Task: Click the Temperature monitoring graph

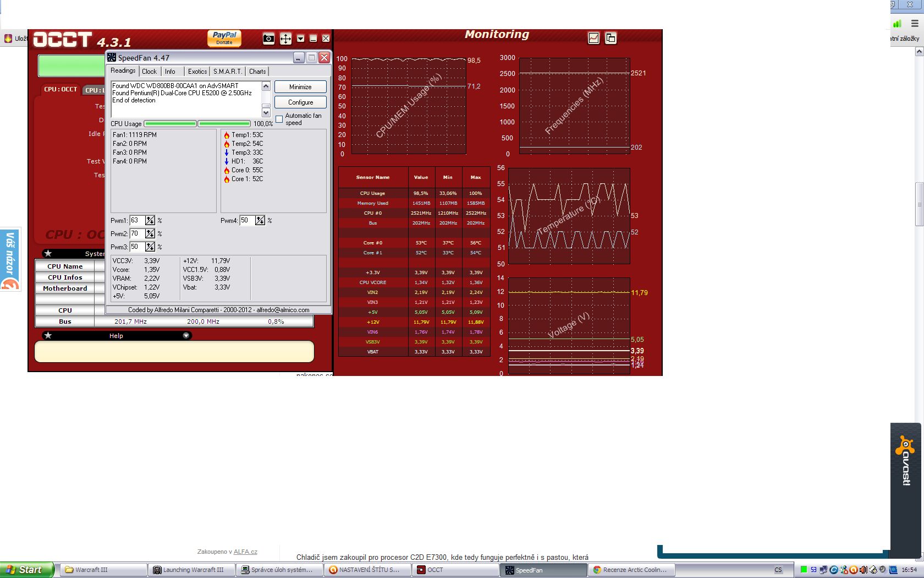Action: [569, 216]
